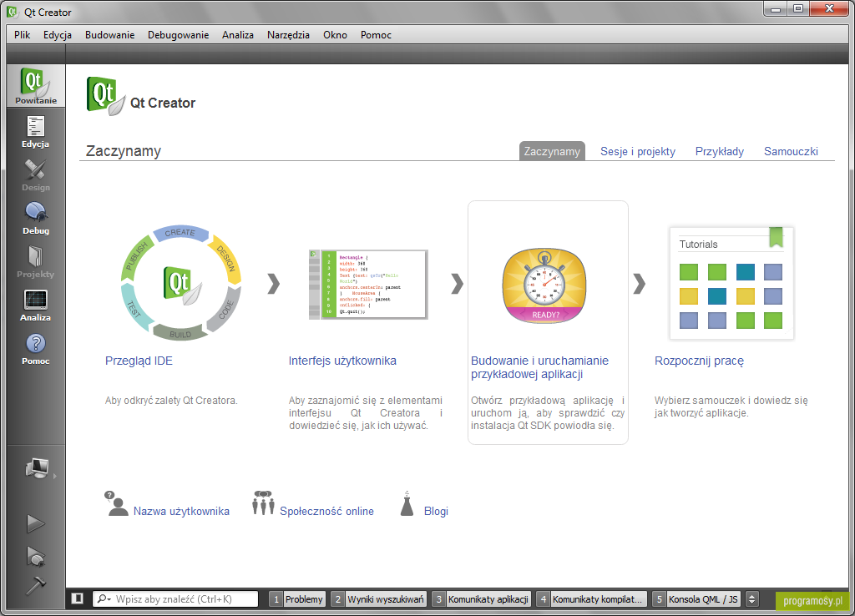The image size is (855, 616).
Task: Start debugging with the Debug run icon
Action: (x=36, y=556)
